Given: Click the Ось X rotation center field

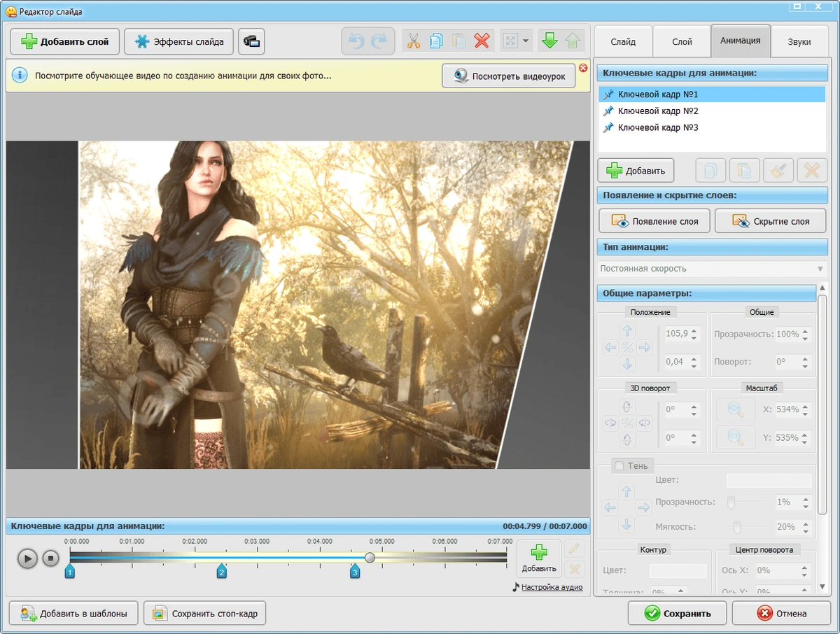Looking at the screenshot, I should point(778,571).
